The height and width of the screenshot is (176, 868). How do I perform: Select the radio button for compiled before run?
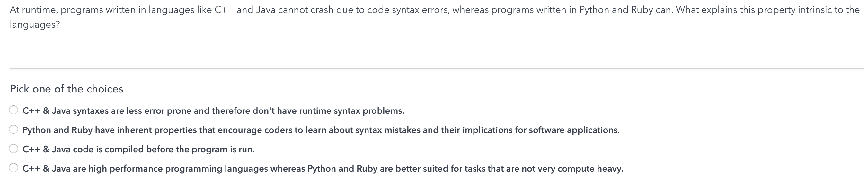click(13, 148)
